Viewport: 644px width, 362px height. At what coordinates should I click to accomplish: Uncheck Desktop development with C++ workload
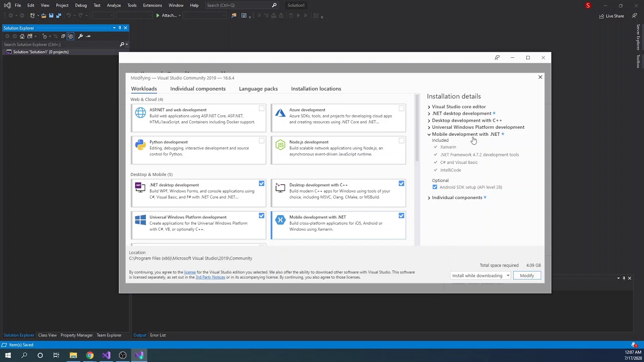[401, 184]
